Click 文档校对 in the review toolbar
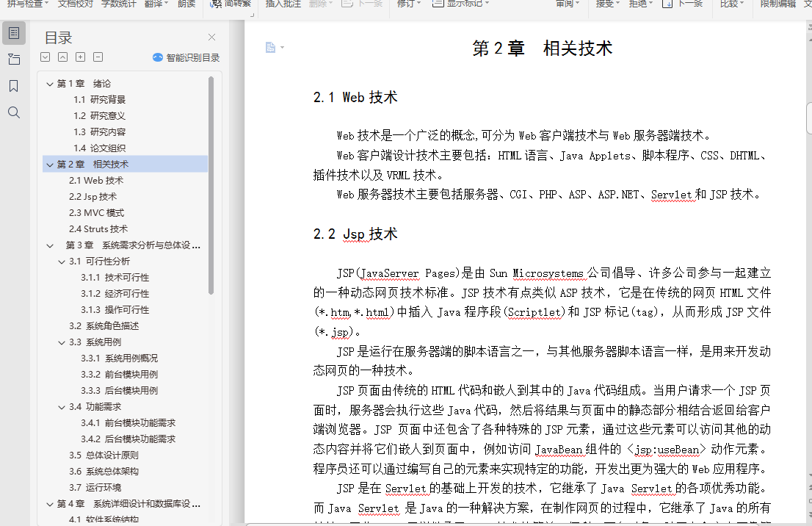Screen dimensions: 812x526 [75, 4]
